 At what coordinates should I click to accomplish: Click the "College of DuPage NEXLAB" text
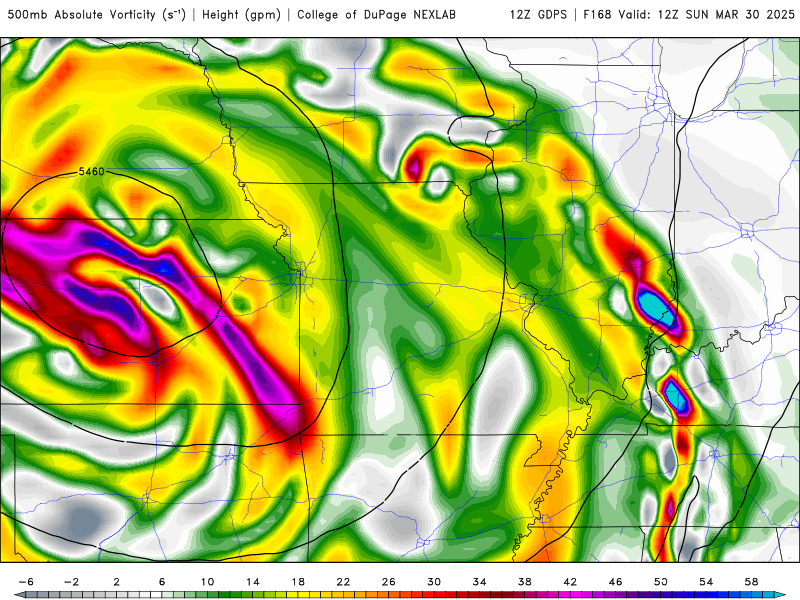(376, 15)
